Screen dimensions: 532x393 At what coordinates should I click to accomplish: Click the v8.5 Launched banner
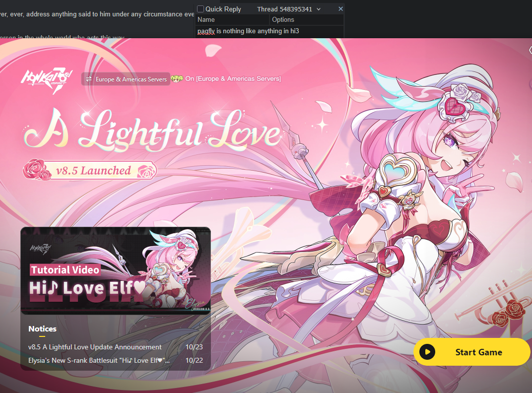tap(90, 170)
